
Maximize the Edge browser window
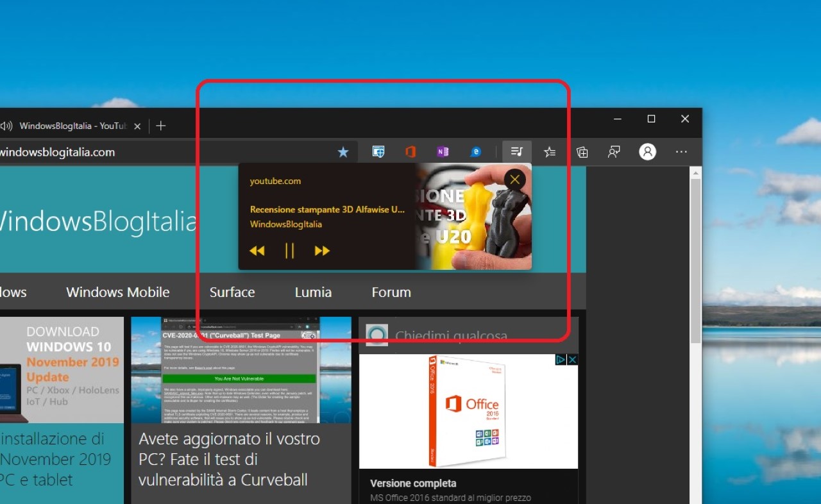pyautogui.click(x=651, y=119)
